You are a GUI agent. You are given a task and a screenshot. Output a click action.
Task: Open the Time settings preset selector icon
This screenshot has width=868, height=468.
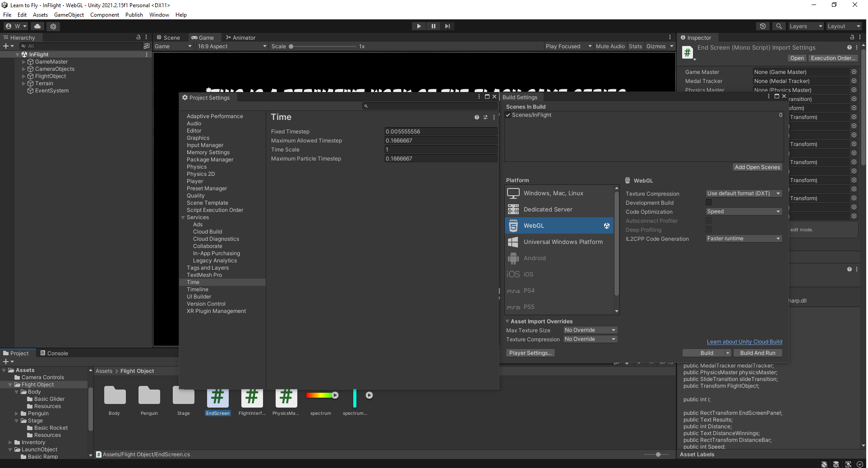485,117
